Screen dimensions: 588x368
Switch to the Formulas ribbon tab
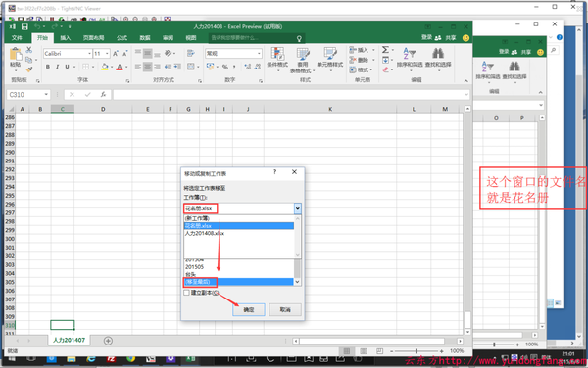click(x=122, y=38)
